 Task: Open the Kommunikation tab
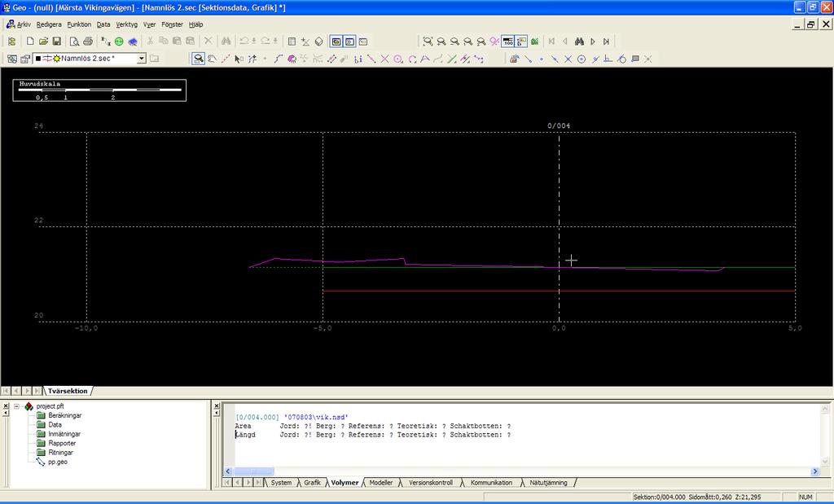coord(491,483)
